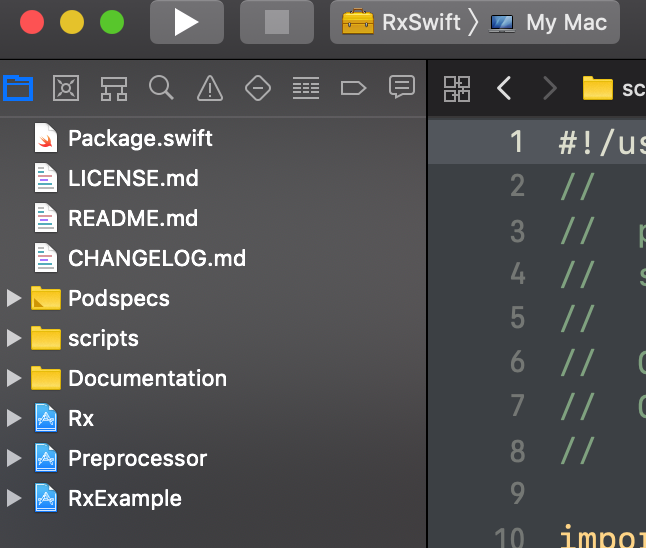
Task: Close the window with the red button
Action: point(32,22)
